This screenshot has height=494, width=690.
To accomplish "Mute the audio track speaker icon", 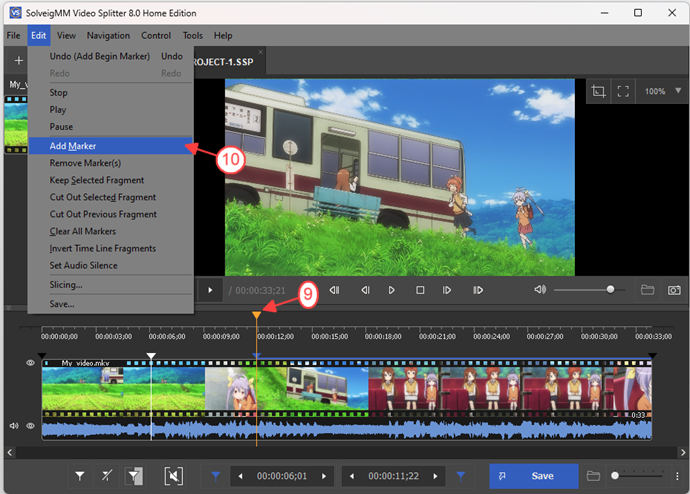I will [14, 426].
